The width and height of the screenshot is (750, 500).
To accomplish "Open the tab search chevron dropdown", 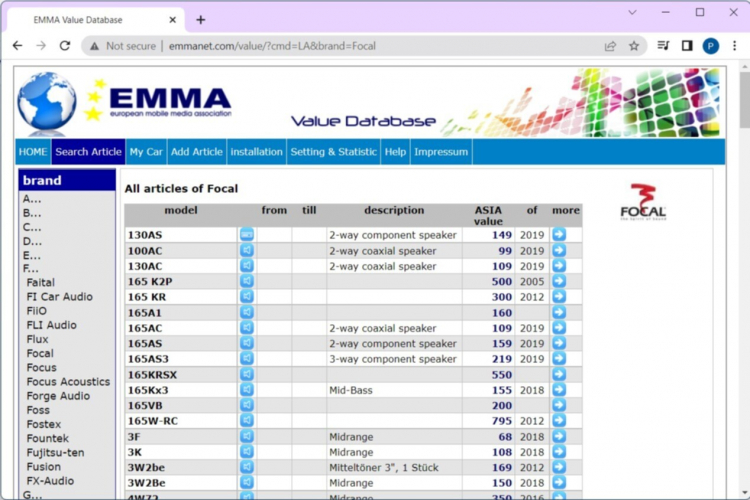I will coord(632,12).
